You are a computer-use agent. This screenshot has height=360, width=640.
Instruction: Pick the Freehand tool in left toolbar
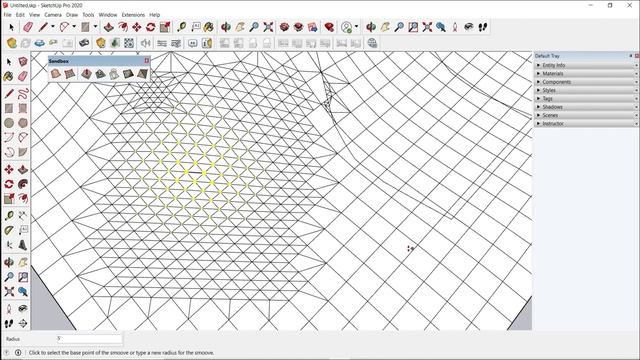coord(23,93)
